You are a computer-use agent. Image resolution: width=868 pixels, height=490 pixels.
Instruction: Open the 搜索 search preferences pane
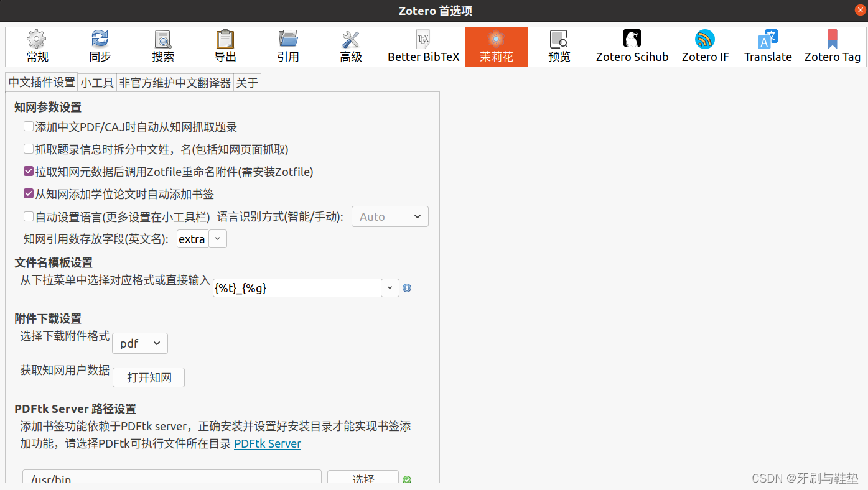[163, 47]
